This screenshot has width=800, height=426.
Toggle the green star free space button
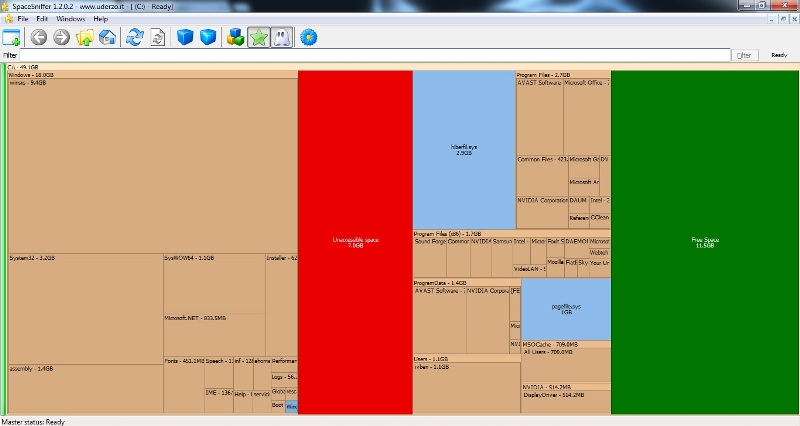(x=259, y=38)
